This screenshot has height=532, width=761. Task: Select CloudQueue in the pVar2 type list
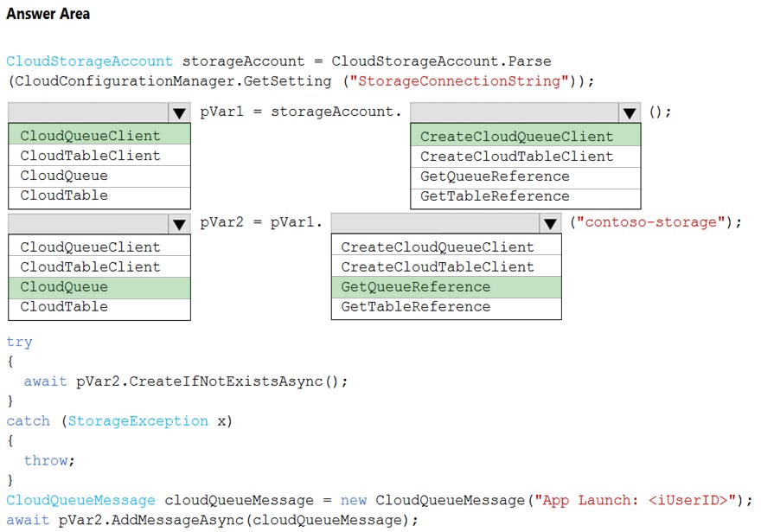click(x=99, y=287)
